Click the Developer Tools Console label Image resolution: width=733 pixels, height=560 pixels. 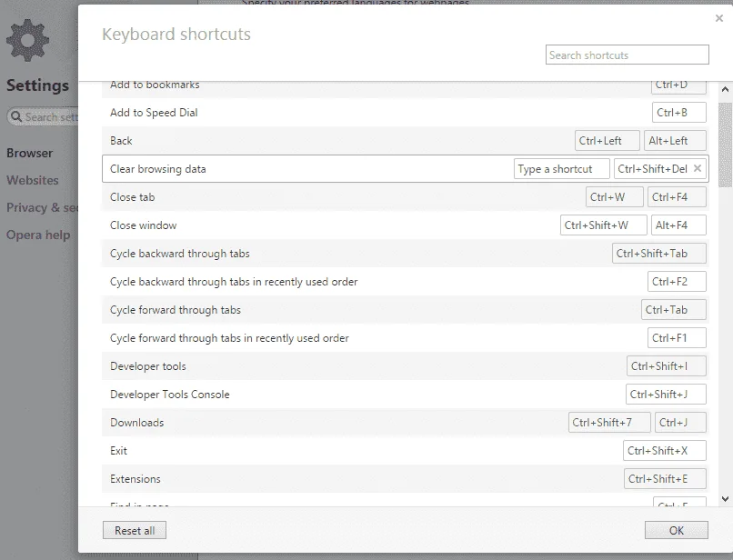170,394
